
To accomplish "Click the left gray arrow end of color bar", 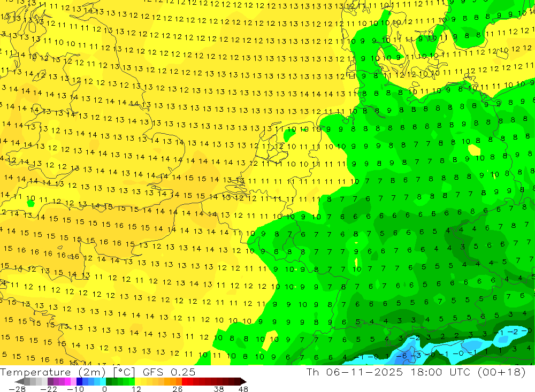I will [19, 381].
